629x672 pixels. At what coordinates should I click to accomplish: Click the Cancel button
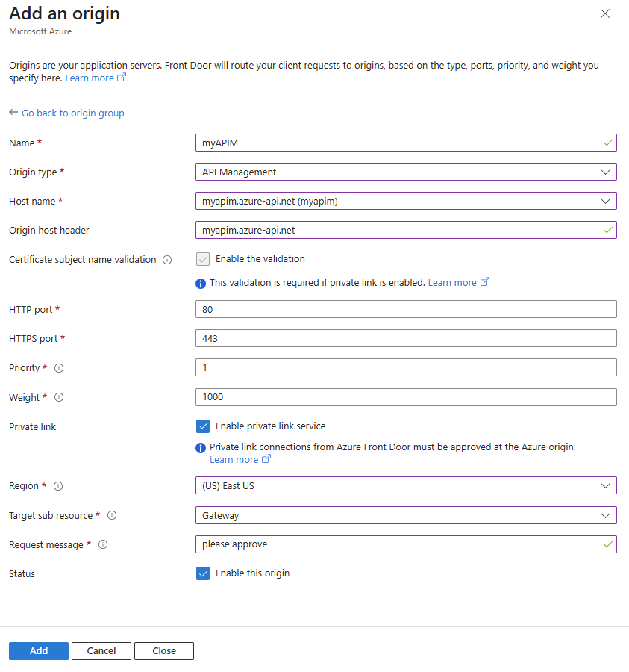coord(101,651)
